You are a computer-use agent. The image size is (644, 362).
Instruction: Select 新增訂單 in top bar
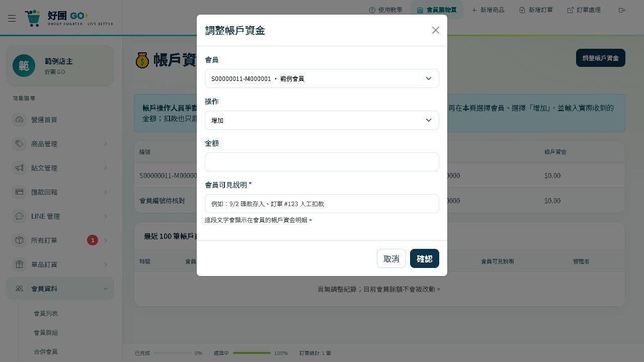pos(536,10)
